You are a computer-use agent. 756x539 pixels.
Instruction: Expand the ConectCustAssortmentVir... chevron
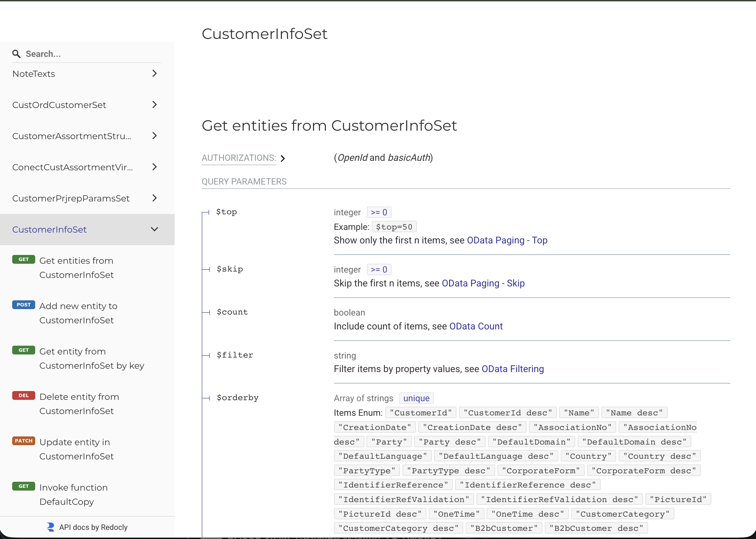click(x=155, y=167)
